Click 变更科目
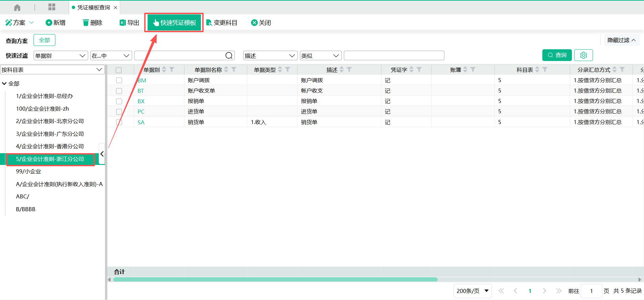Screen dimensions: 644x300 click(x=222, y=22)
